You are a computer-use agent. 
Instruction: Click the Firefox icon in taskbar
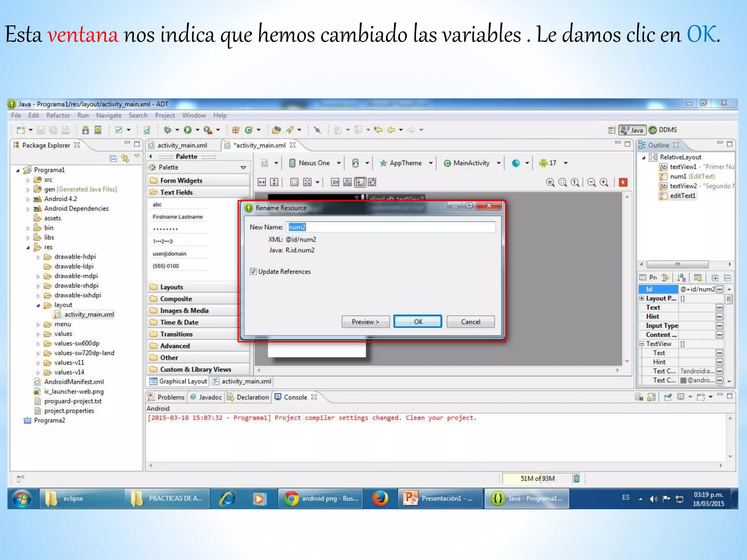click(380, 498)
